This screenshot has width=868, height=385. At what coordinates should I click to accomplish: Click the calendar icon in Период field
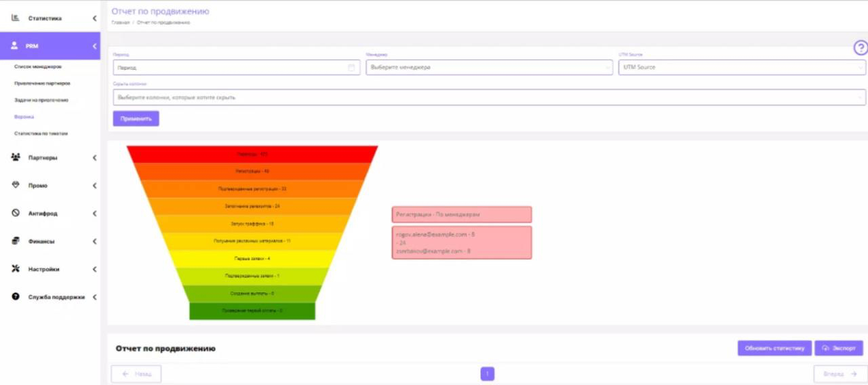[351, 67]
